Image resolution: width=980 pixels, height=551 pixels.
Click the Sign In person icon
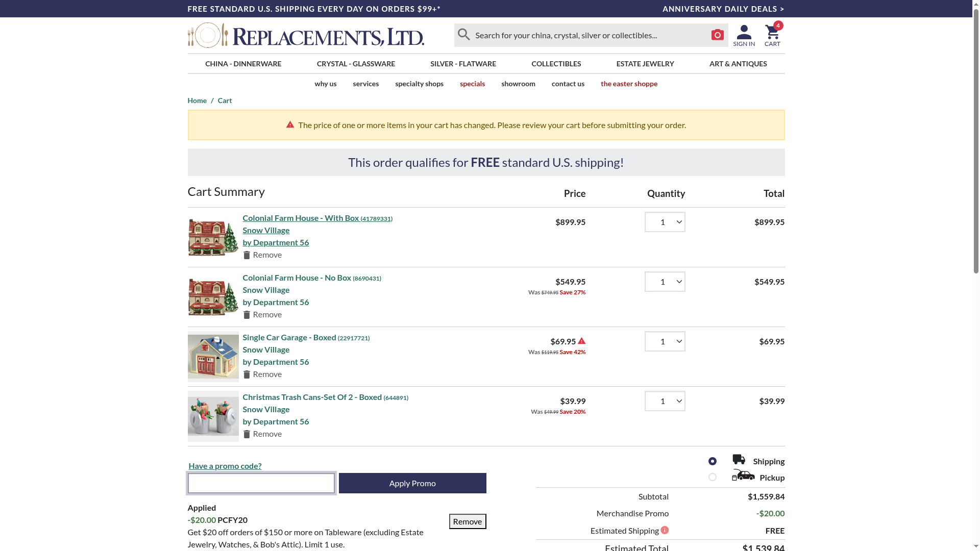pos(744,32)
